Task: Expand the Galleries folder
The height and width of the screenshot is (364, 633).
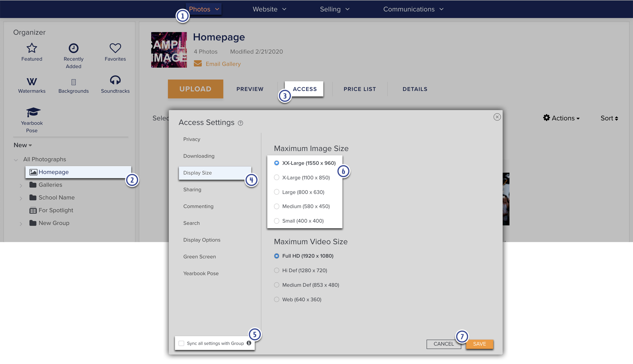Action: (x=21, y=186)
